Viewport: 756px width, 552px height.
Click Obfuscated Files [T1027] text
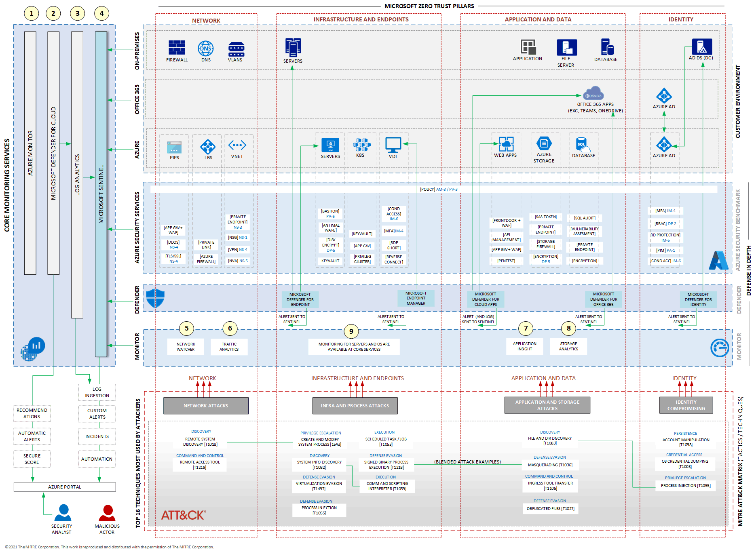551,509
